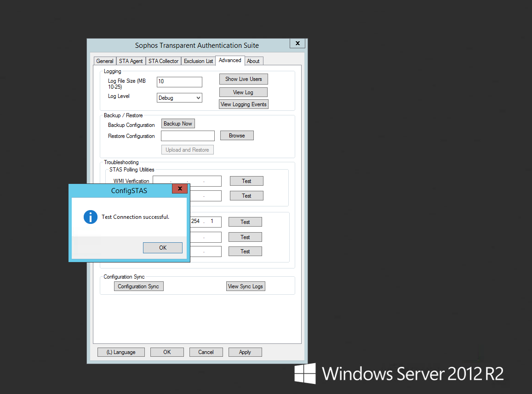Screen dimensions: 532x394
Task: Open View Sync Logs
Action: (x=246, y=286)
